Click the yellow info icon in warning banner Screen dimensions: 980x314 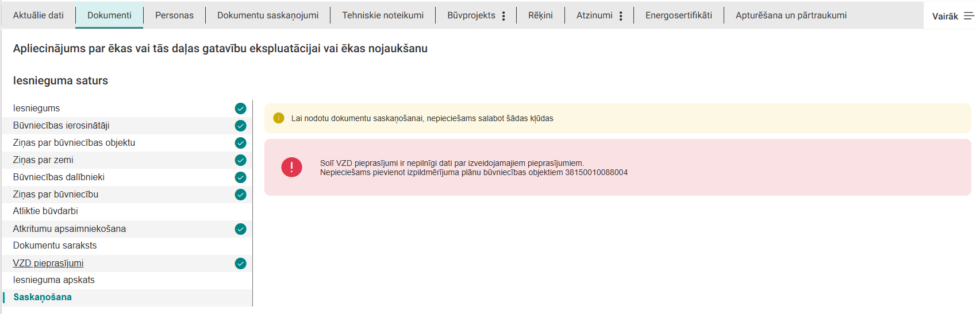[279, 118]
